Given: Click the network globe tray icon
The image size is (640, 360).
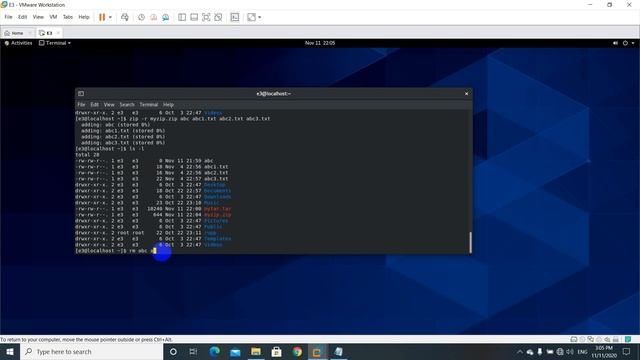Looking at the screenshot, I should click(x=560, y=351).
